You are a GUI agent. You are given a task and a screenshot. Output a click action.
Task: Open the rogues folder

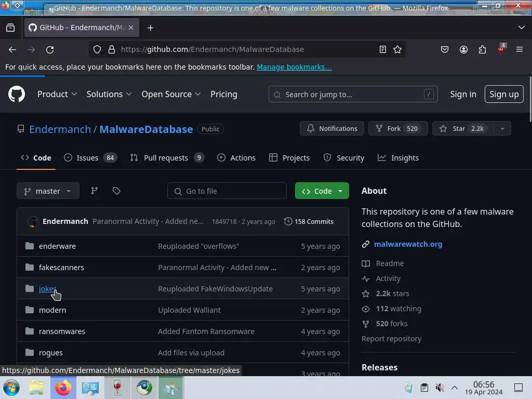click(51, 353)
